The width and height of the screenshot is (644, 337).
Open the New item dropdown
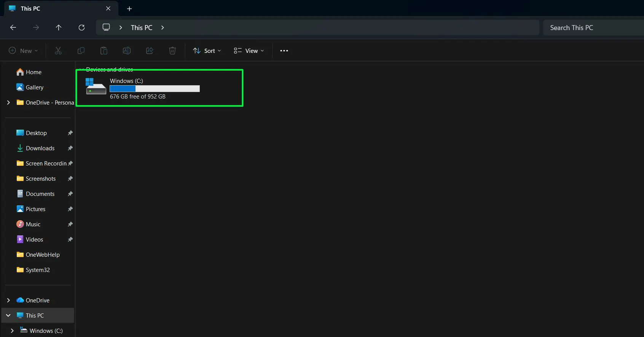pyautogui.click(x=23, y=51)
